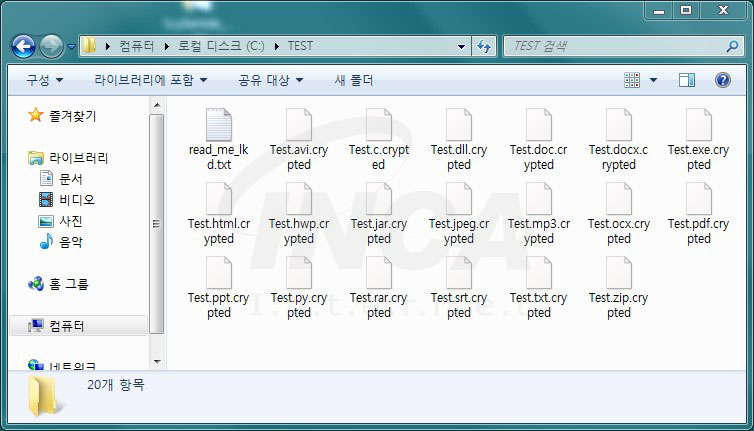The image size is (754, 431).
Task: Click navigation pane scroll down arrow
Action: [x=157, y=361]
